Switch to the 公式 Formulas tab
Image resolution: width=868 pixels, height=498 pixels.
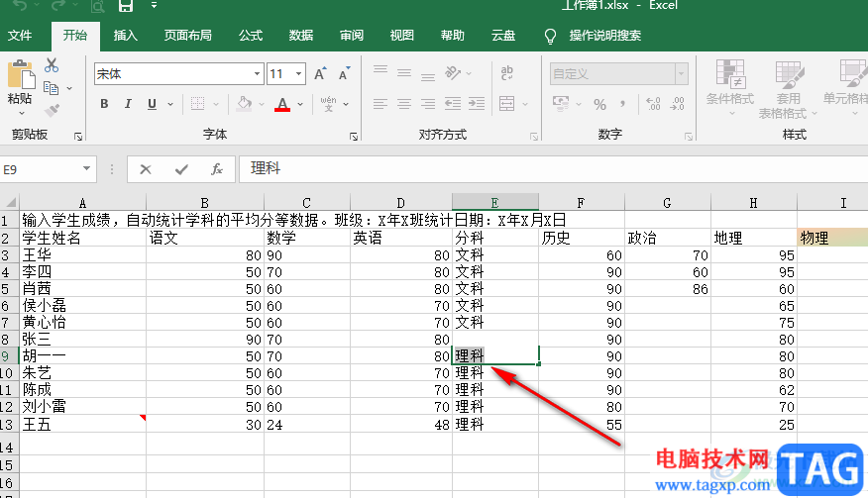(251, 36)
